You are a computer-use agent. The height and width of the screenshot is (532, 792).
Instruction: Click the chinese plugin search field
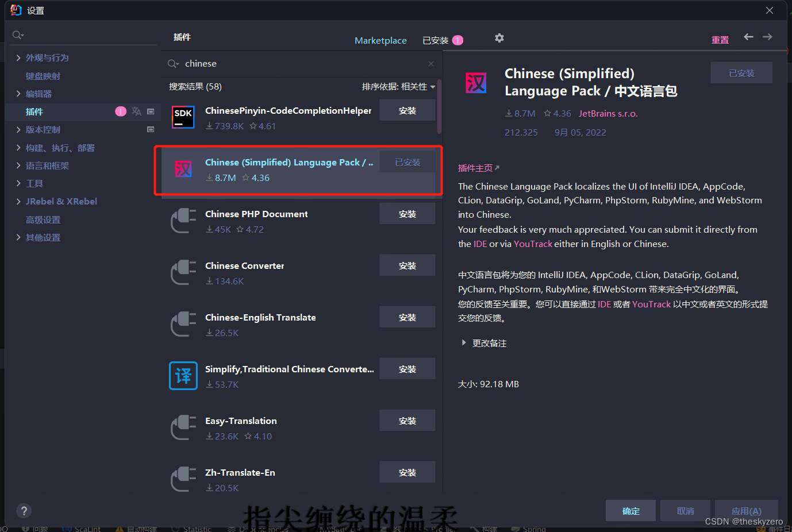point(302,64)
